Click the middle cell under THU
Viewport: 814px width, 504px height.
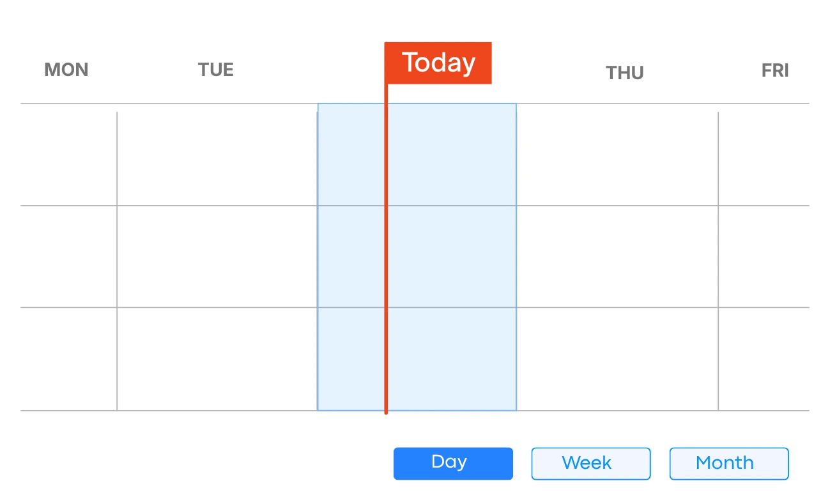[618, 256]
